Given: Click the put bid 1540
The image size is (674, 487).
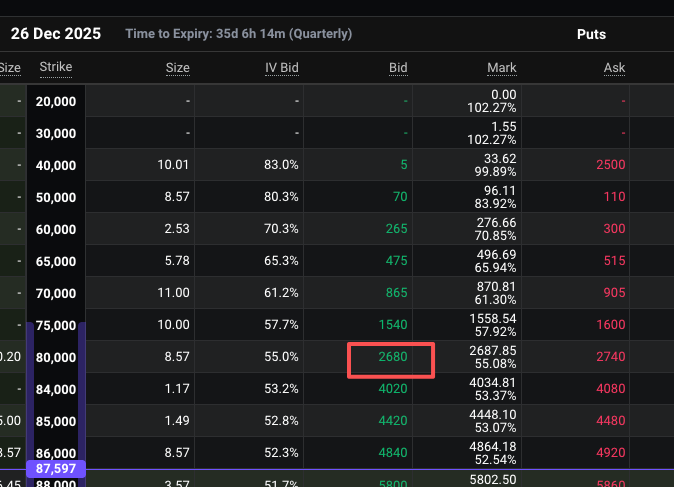Looking at the screenshot, I should point(393,325).
